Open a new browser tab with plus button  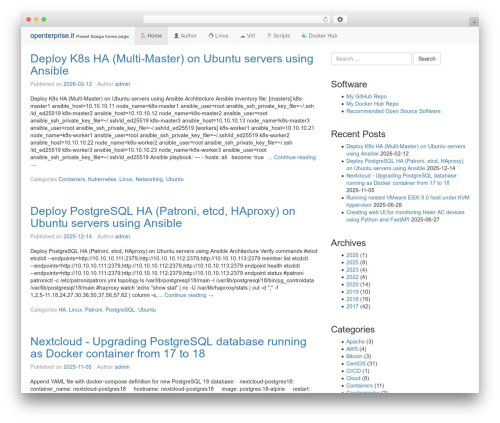point(474,22)
